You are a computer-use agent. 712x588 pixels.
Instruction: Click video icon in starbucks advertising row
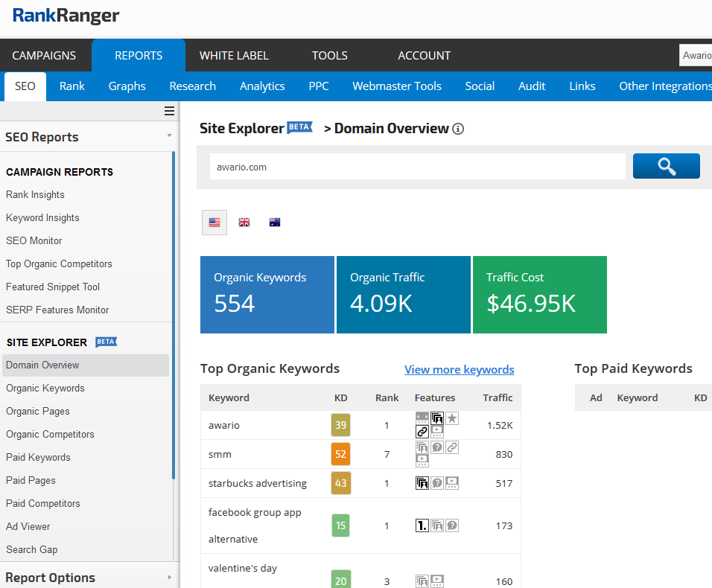point(452,483)
